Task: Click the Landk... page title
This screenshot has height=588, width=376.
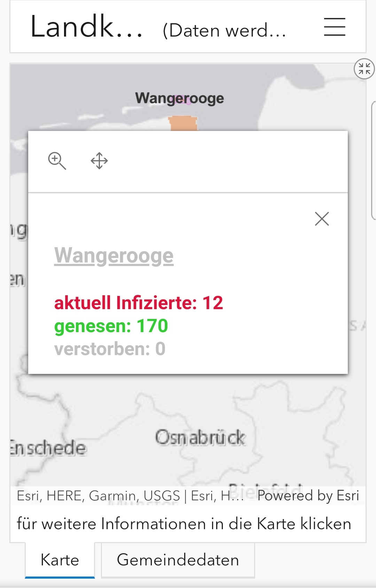Action: click(x=86, y=27)
